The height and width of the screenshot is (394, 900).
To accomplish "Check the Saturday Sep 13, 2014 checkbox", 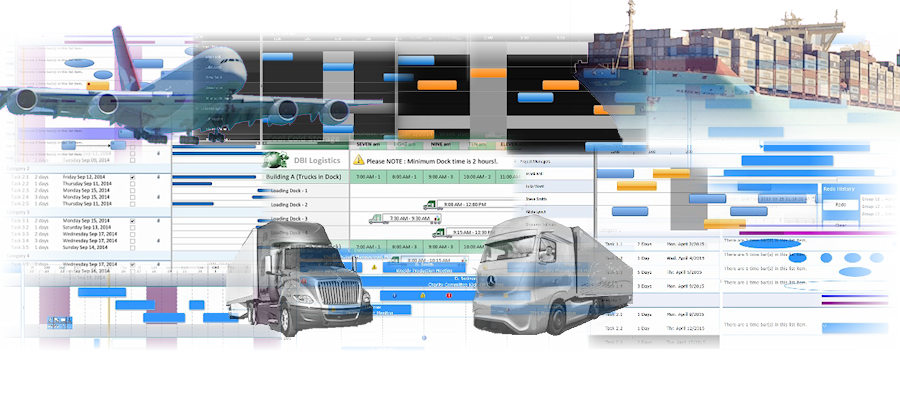I will (133, 227).
